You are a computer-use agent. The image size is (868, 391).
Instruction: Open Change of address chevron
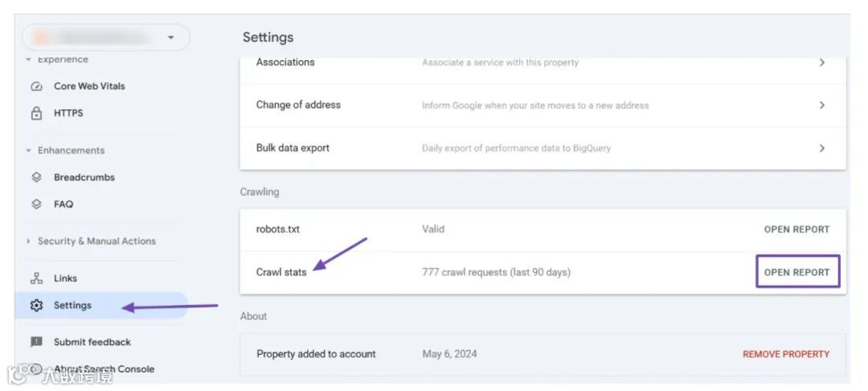pos(821,105)
